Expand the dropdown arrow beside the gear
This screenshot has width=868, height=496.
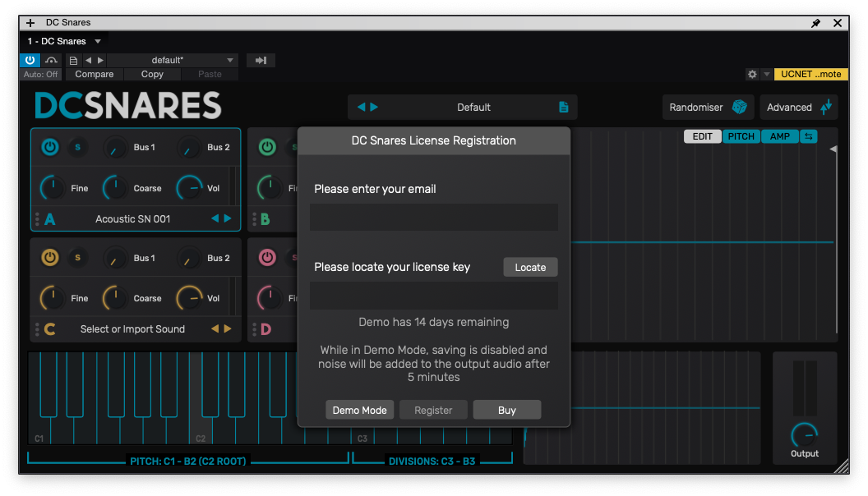pyautogui.click(x=767, y=74)
